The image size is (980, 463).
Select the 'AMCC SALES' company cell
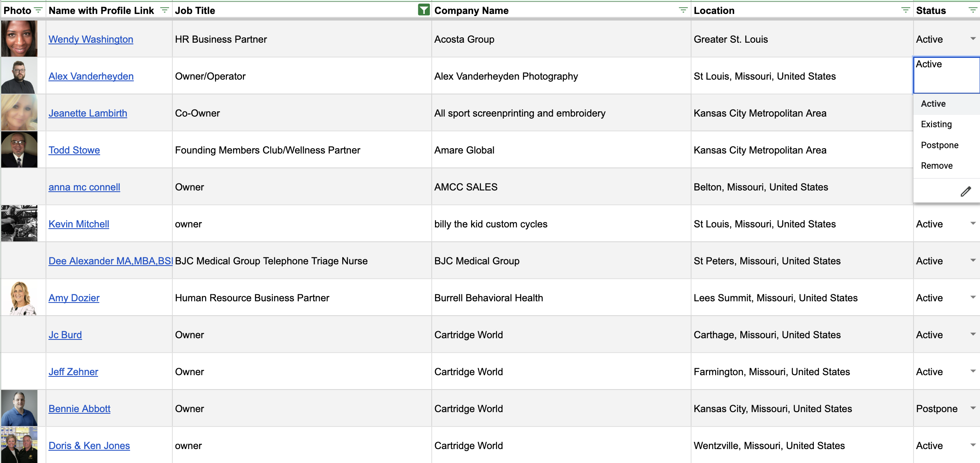coord(561,187)
